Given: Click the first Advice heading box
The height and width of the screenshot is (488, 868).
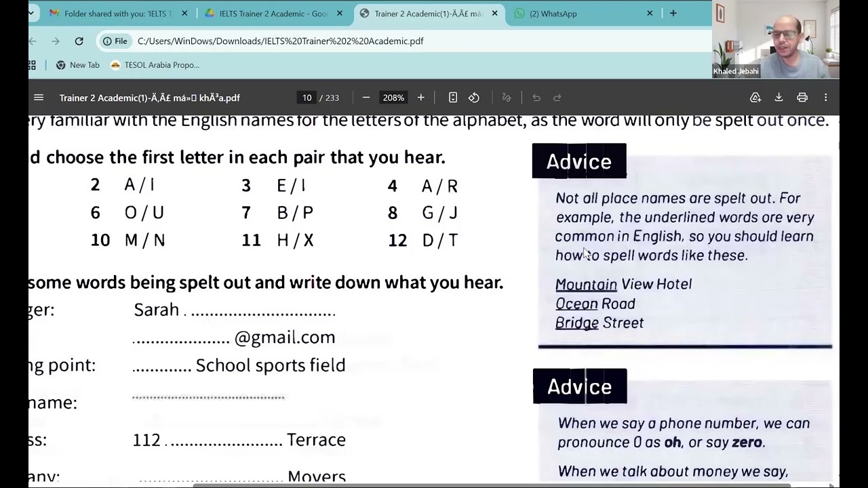Looking at the screenshot, I should point(579,161).
